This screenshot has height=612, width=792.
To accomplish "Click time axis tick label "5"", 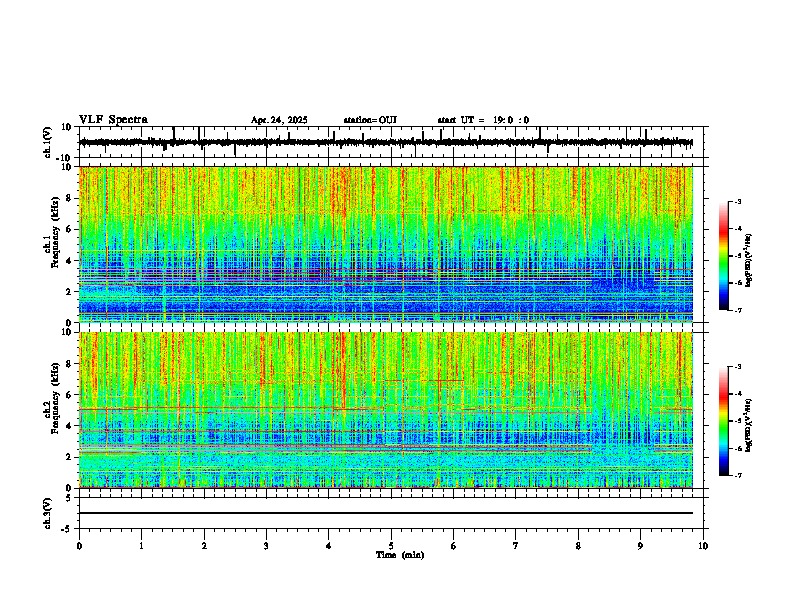I will click(x=391, y=546).
